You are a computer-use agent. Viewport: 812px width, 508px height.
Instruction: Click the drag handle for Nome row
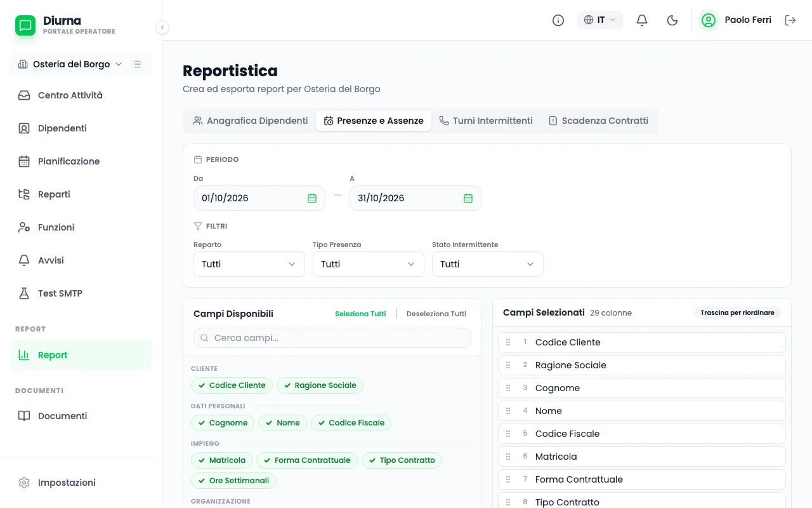click(x=508, y=411)
